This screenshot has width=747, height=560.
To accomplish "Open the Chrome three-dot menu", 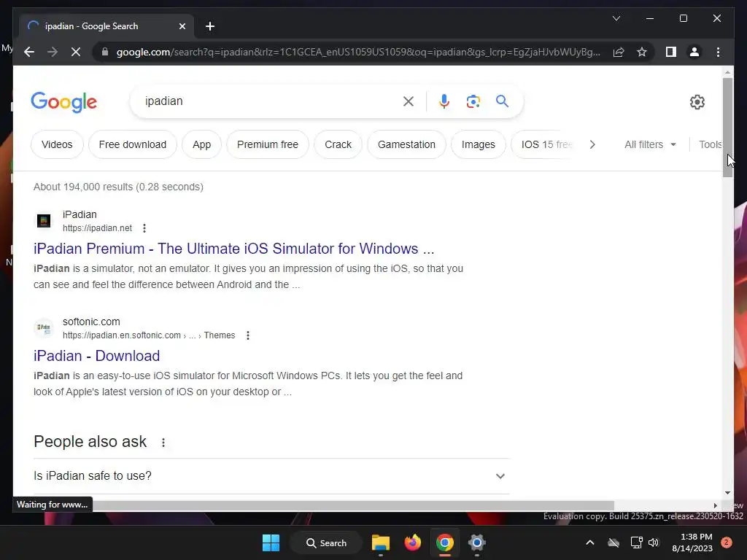I will pos(718,52).
